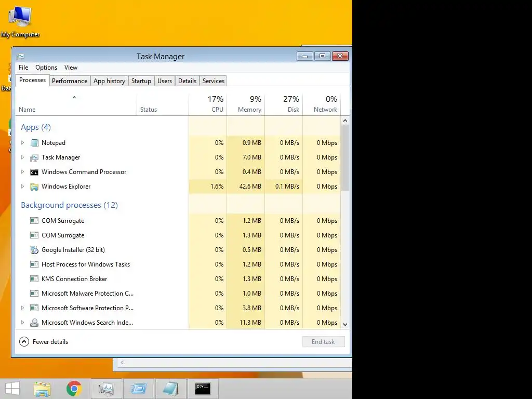Open the Options menu
The image size is (532, 399).
coord(46,68)
